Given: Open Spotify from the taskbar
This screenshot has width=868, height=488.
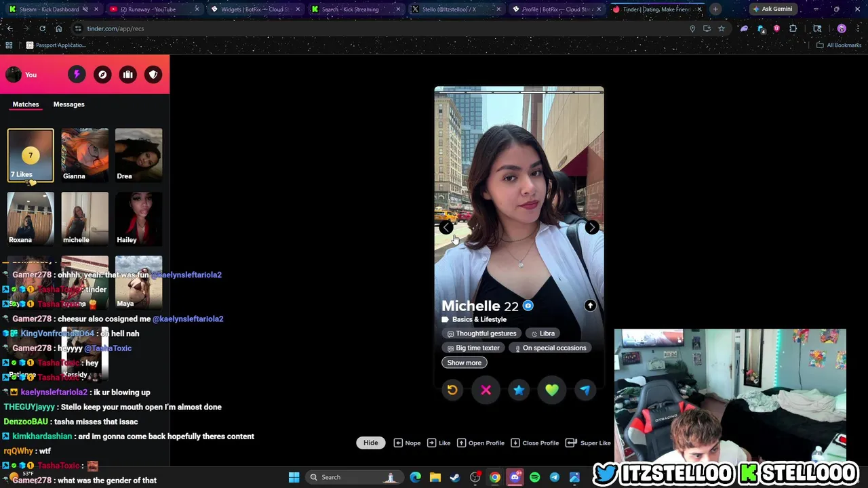Looking at the screenshot, I should point(534,477).
